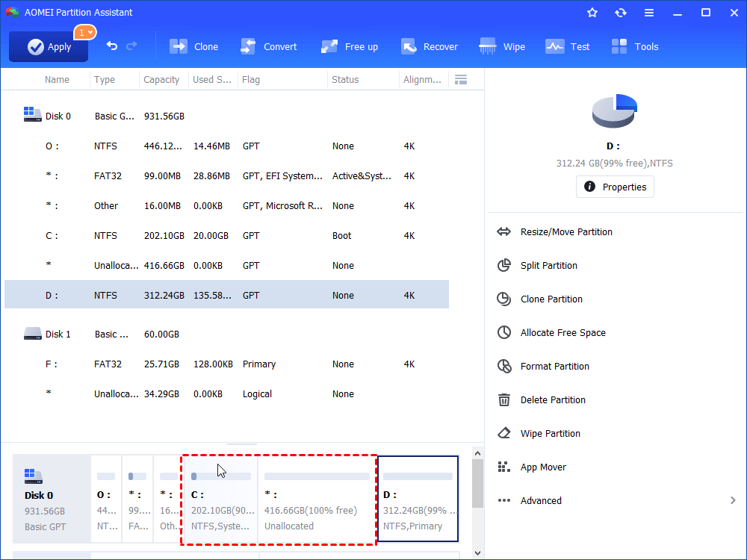Viewport: 747px width, 560px height.
Task: Select C: 202.10GB block in disk map
Action: coord(220,499)
